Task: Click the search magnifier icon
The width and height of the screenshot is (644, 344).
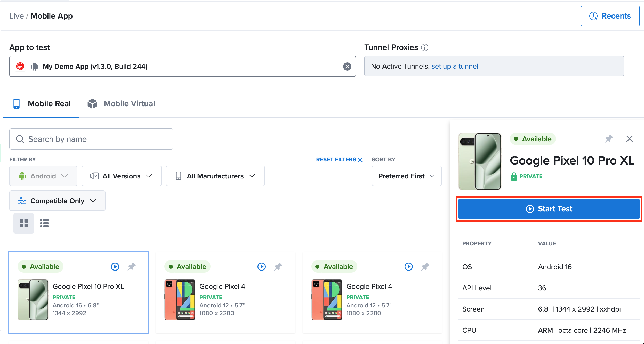Action: [x=20, y=139]
